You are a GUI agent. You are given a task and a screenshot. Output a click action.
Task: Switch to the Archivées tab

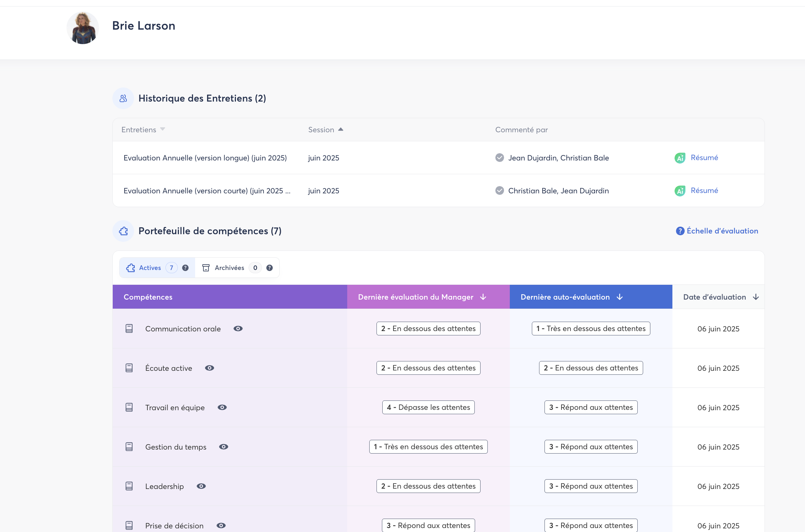pos(229,268)
